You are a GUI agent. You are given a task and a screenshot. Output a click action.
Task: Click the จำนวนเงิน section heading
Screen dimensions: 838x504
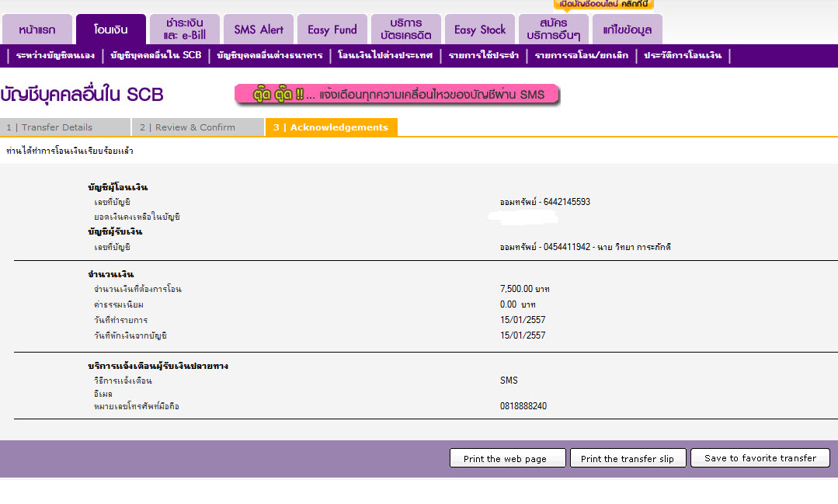pyautogui.click(x=110, y=274)
